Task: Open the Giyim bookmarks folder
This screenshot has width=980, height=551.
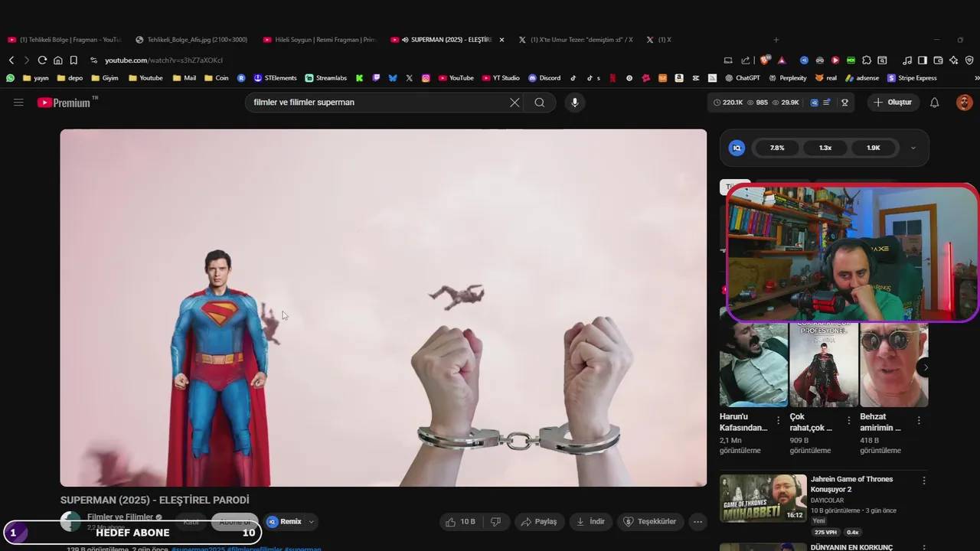Action: point(105,78)
